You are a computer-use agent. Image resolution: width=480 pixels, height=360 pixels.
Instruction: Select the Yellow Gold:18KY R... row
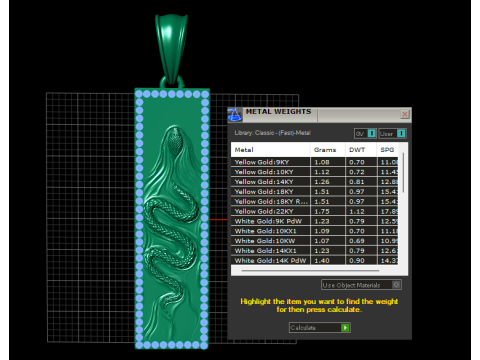click(315, 201)
